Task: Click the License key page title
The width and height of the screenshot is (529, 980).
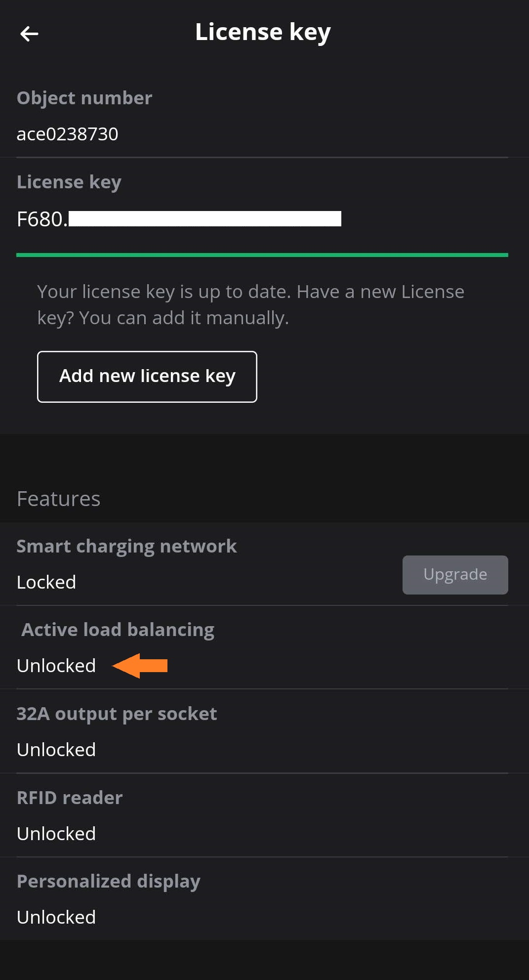Action: pos(263,32)
